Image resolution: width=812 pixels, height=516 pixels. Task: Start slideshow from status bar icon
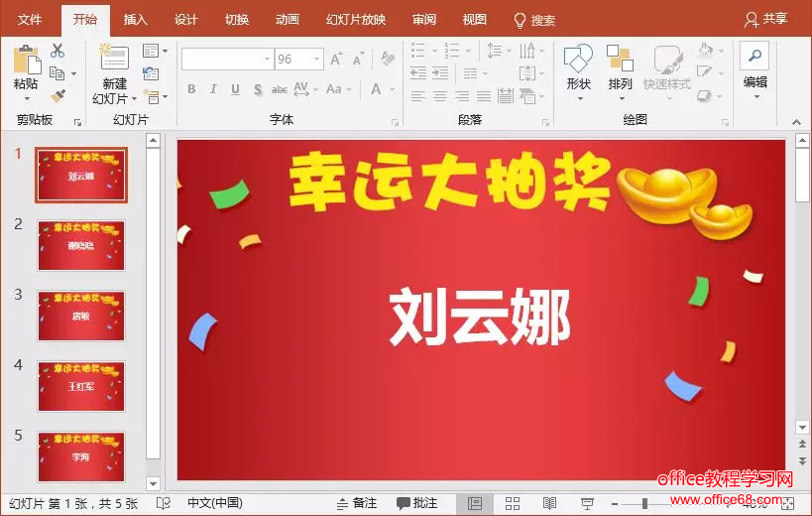tap(587, 503)
